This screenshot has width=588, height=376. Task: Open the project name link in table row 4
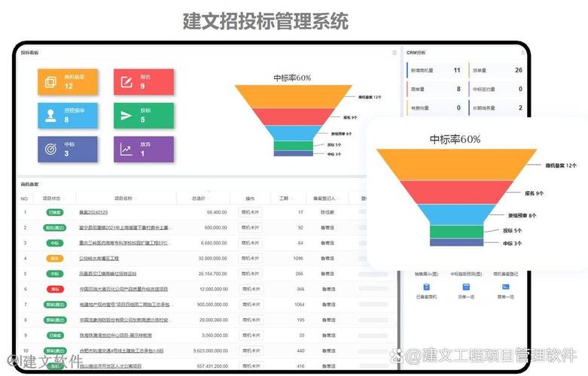click(x=99, y=259)
